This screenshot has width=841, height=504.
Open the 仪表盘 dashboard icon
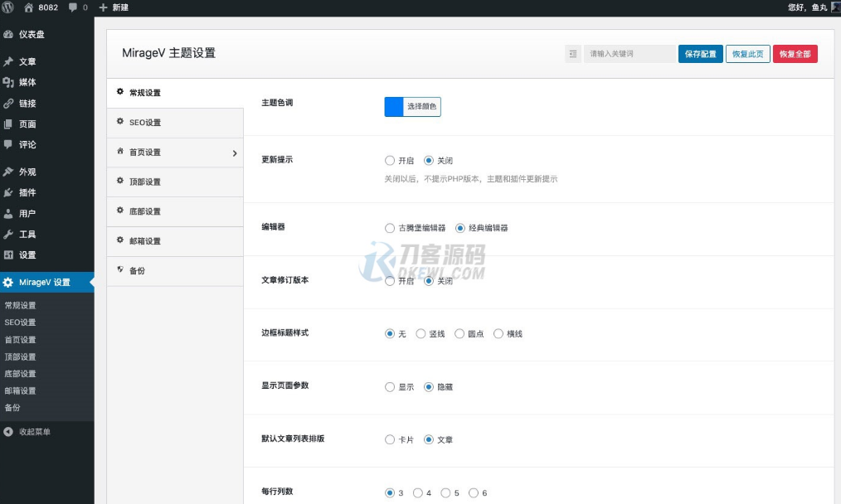coord(8,34)
